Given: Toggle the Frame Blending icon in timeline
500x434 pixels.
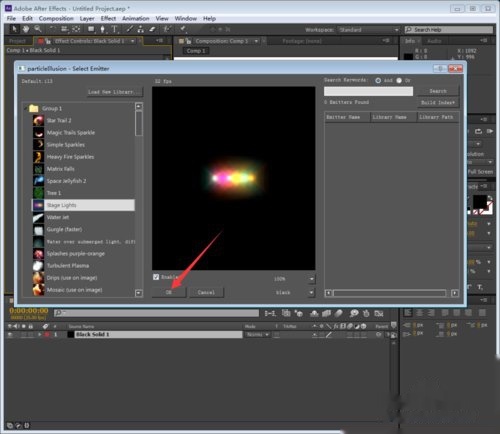Looking at the screenshot, I should (326, 313).
